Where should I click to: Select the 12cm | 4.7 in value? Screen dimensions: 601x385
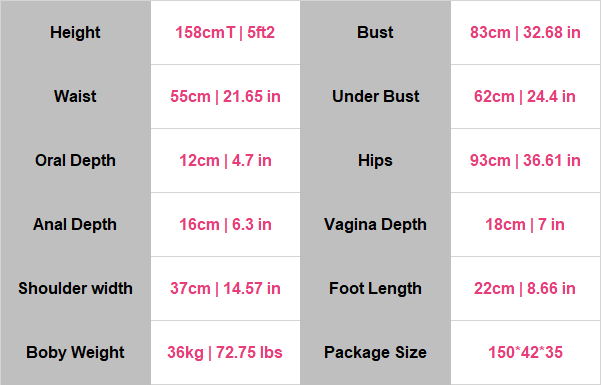[x=225, y=160]
